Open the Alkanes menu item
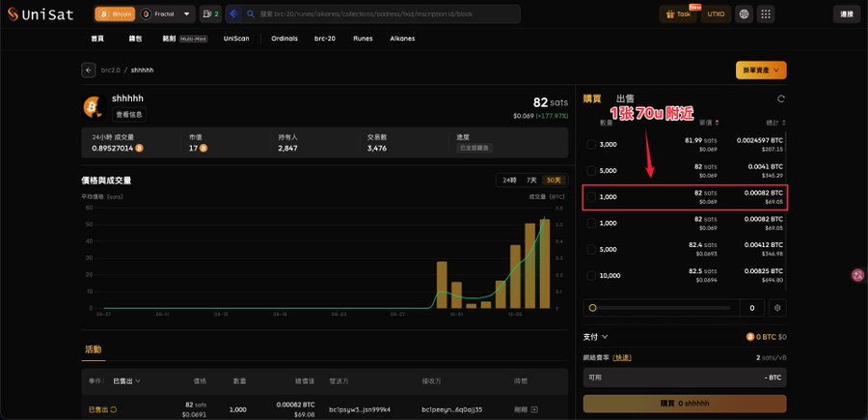Image resolution: width=868 pixels, height=420 pixels. [402, 39]
